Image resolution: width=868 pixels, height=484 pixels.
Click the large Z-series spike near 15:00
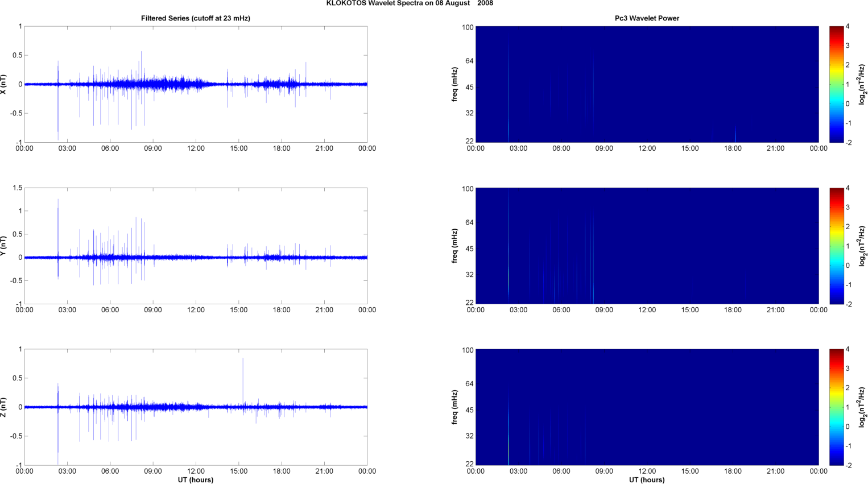click(x=243, y=381)
